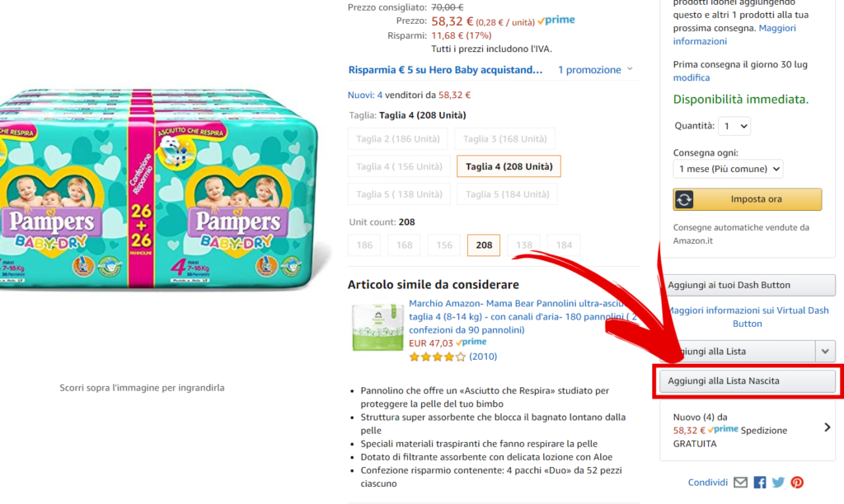Click the star rating of Mama Bear
Screen dimensions: 844x504
click(437, 357)
